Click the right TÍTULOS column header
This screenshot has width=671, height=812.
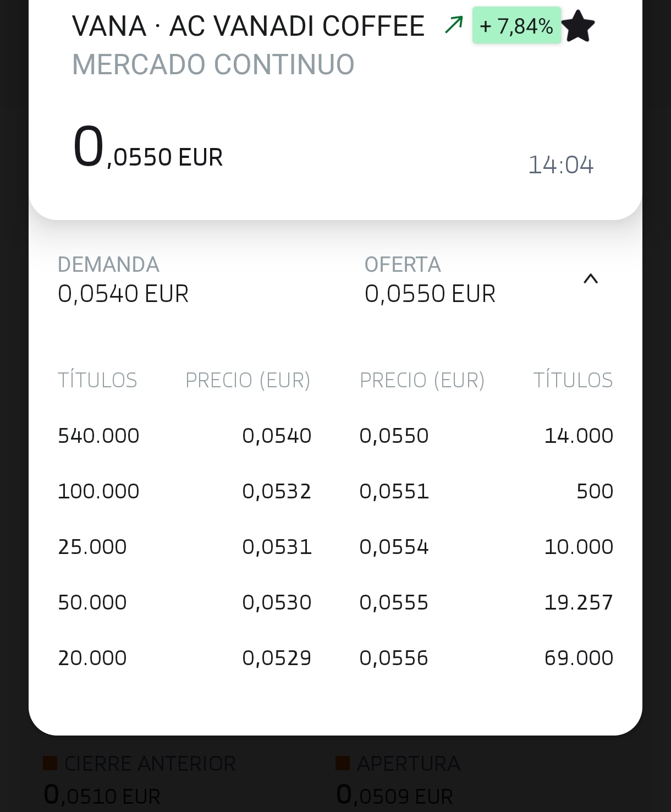click(x=573, y=380)
